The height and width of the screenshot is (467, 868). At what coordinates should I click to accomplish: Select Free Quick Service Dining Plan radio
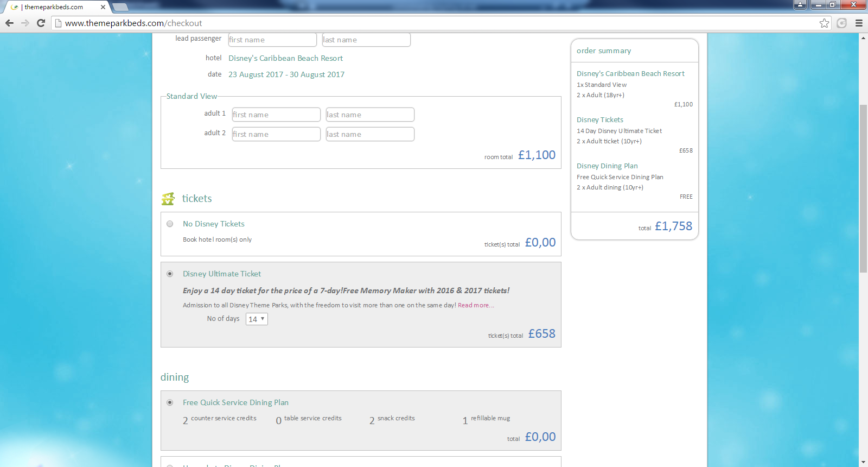pos(170,402)
